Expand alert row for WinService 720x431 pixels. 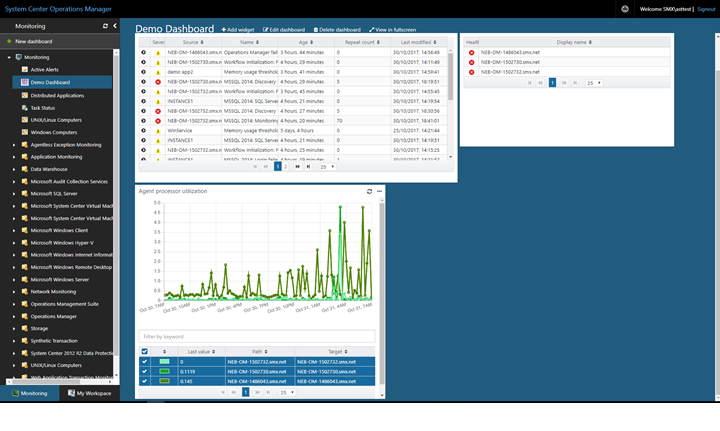click(144, 131)
